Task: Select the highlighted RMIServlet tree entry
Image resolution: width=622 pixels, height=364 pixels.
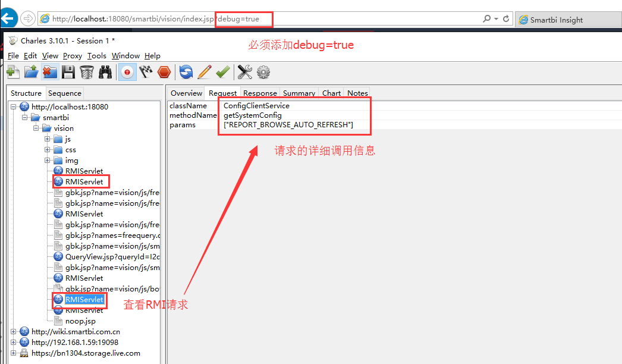Action: pyautogui.click(x=84, y=299)
